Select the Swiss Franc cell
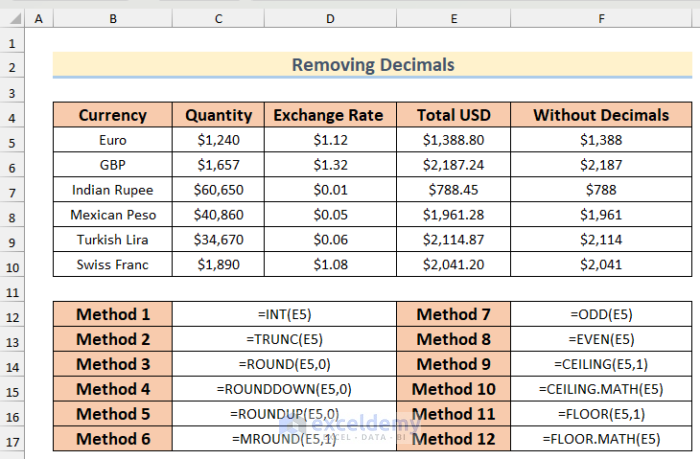This screenshot has width=700, height=459. click(x=113, y=264)
